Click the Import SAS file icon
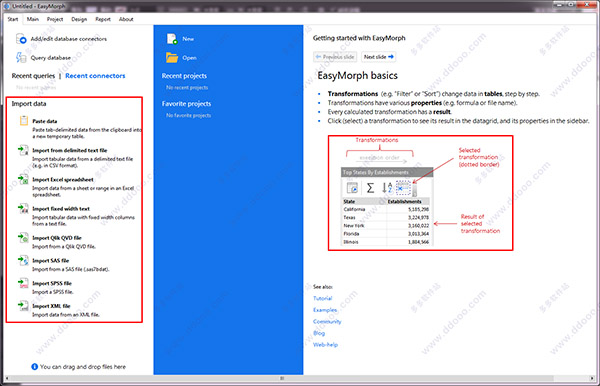600x386 pixels. pos(23,261)
